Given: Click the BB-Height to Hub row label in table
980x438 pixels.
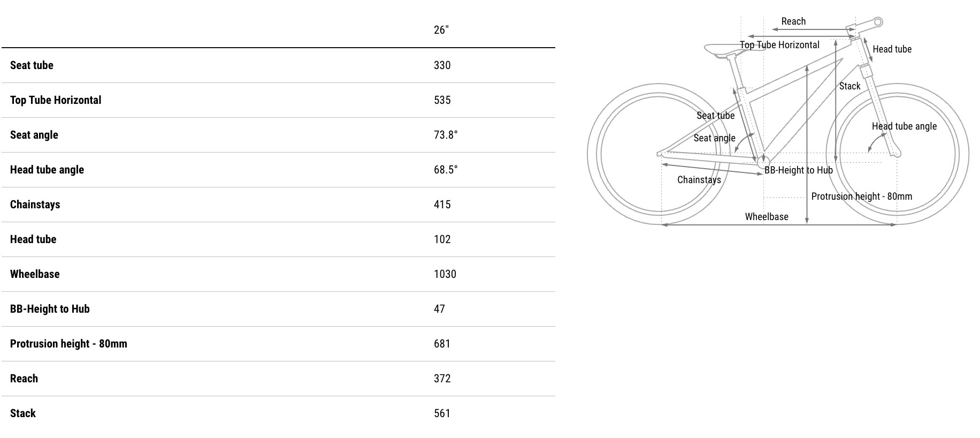Looking at the screenshot, I should coord(50,309).
